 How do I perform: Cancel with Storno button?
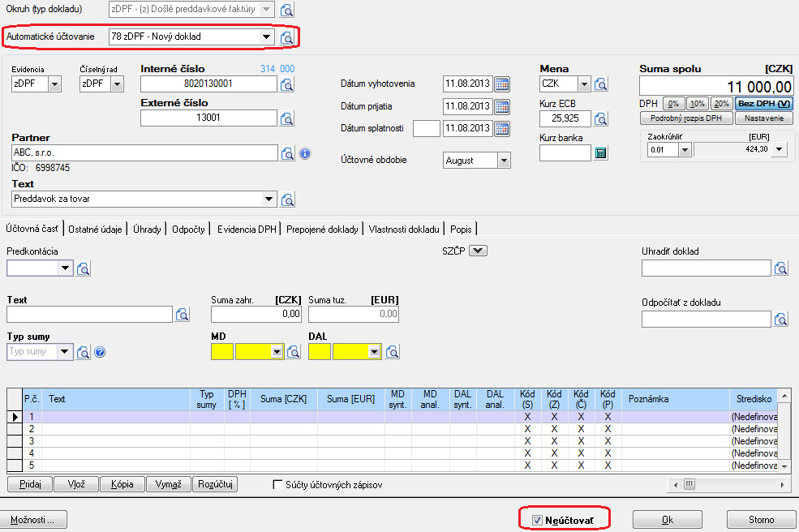click(x=762, y=520)
